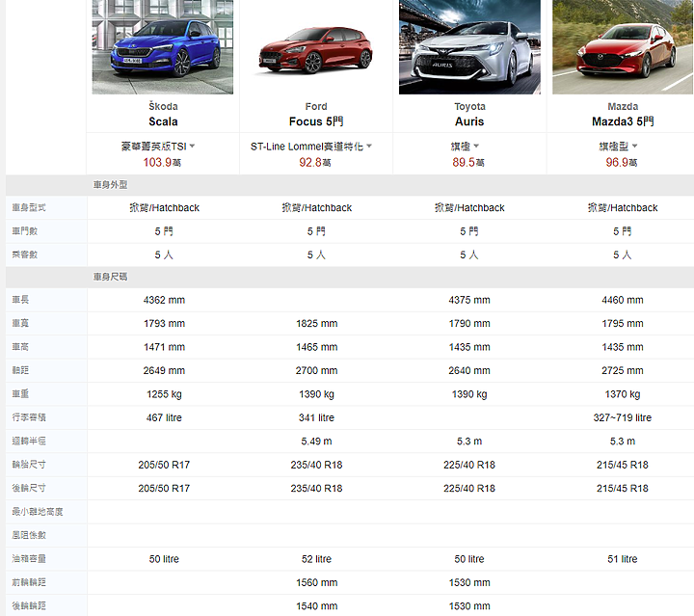Click the 風阻係數 row label

click(x=29, y=535)
